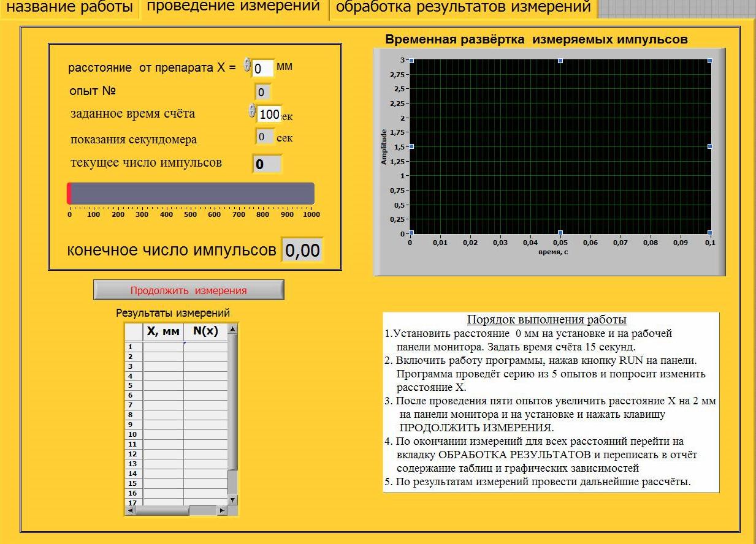The width and height of the screenshot is (756, 544).
Task: Click the "опыт №" indicator field
Action: point(262,93)
